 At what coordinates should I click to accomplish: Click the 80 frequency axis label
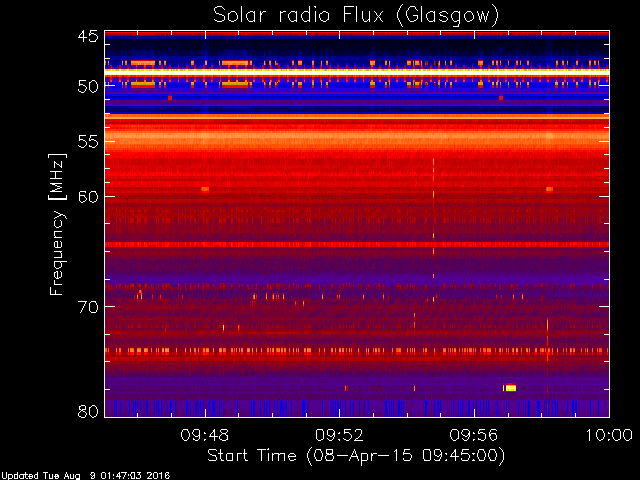tap(88, 411)
